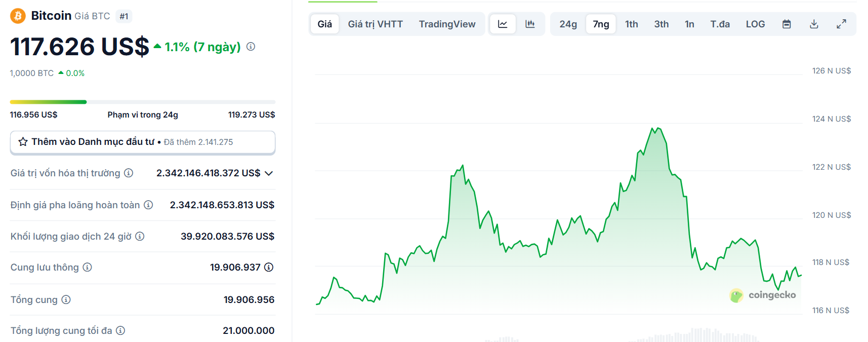Open info icon beside 19.906.937 value

(269, 267)
